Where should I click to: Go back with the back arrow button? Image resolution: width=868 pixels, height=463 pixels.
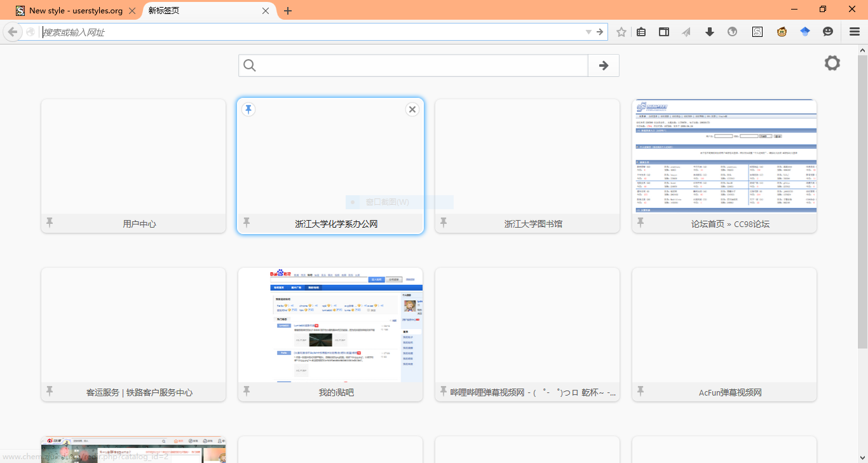[x=12, y=32]
